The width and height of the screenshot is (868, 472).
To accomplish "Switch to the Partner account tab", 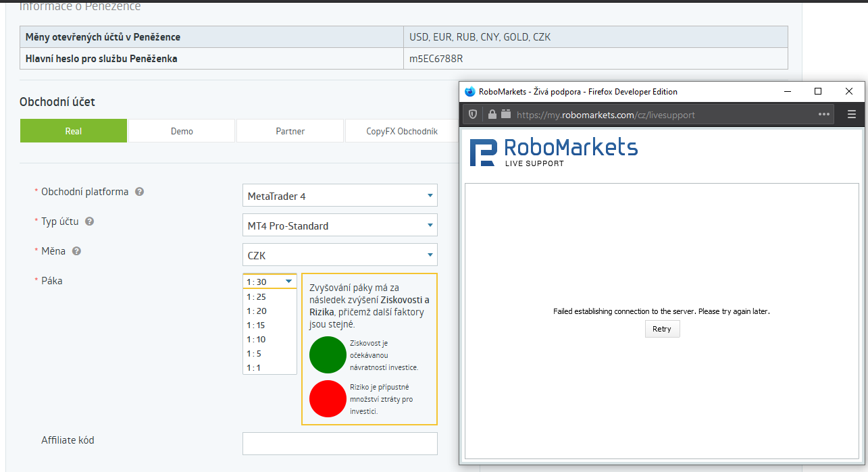I will click(x=290, y=131).
